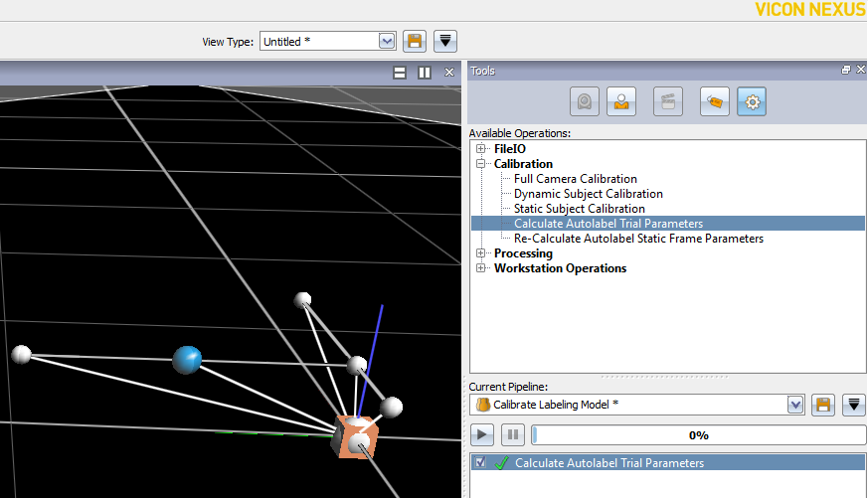
Task: Open the view type options menu arrow
Action: 445,42
